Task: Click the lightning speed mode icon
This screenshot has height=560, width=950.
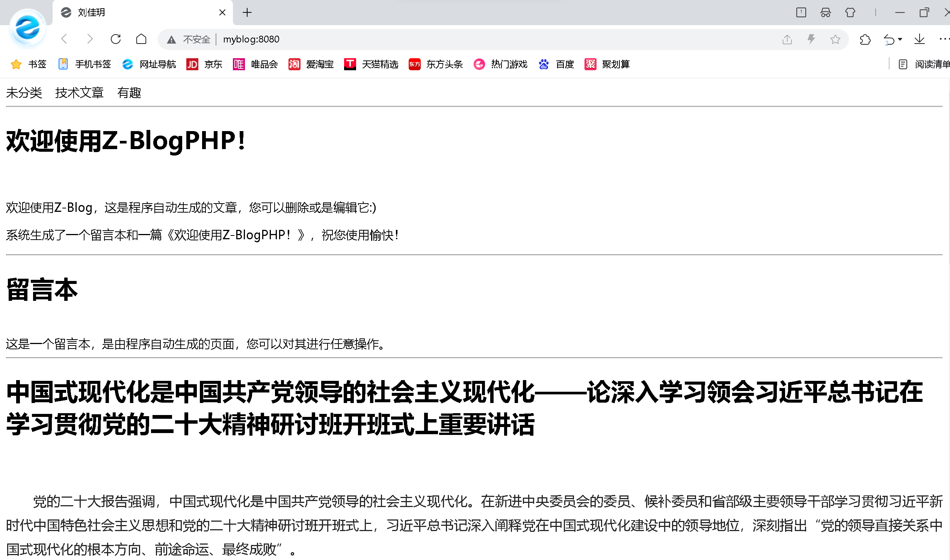Action: [x=811, y=39]
